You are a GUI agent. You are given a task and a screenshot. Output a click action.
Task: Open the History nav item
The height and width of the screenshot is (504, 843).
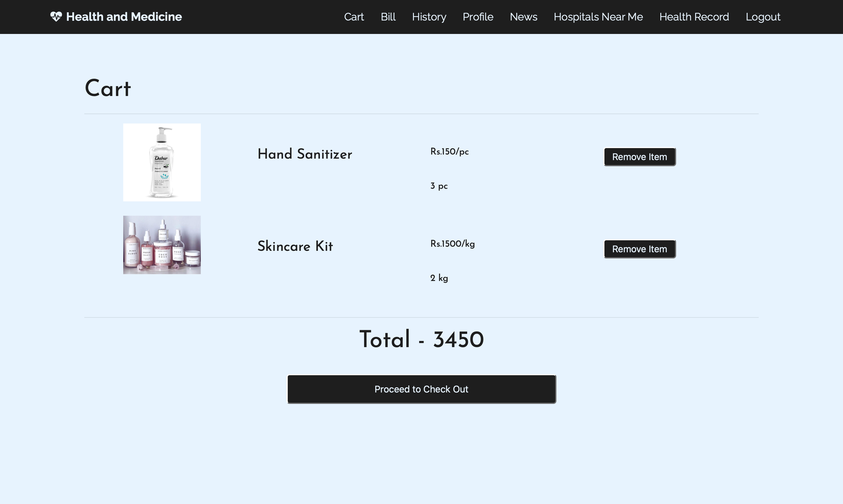429,17
